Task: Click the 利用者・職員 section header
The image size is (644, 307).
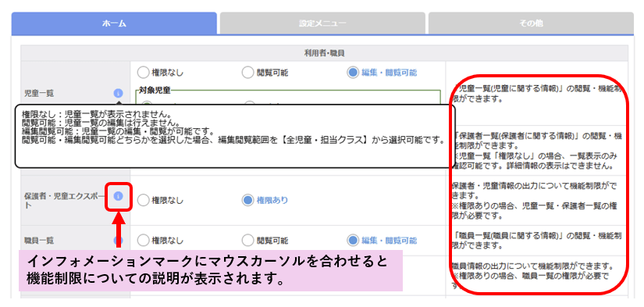Action: point(325,53)
